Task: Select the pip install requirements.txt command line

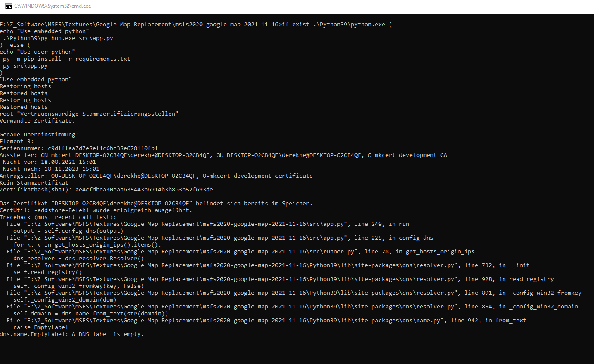Action: click(65, 59)
